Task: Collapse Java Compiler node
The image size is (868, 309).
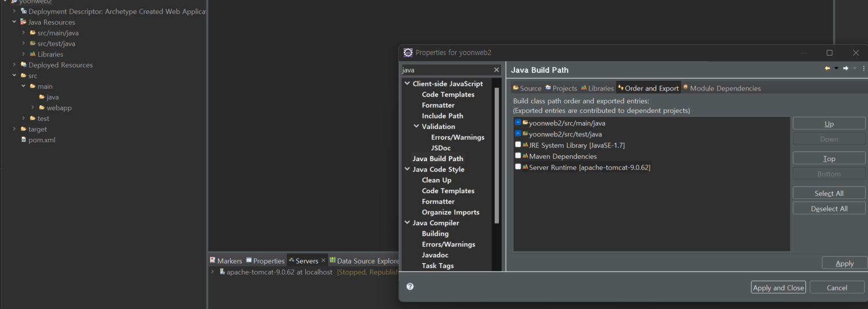Action: (x=407, y=222)
